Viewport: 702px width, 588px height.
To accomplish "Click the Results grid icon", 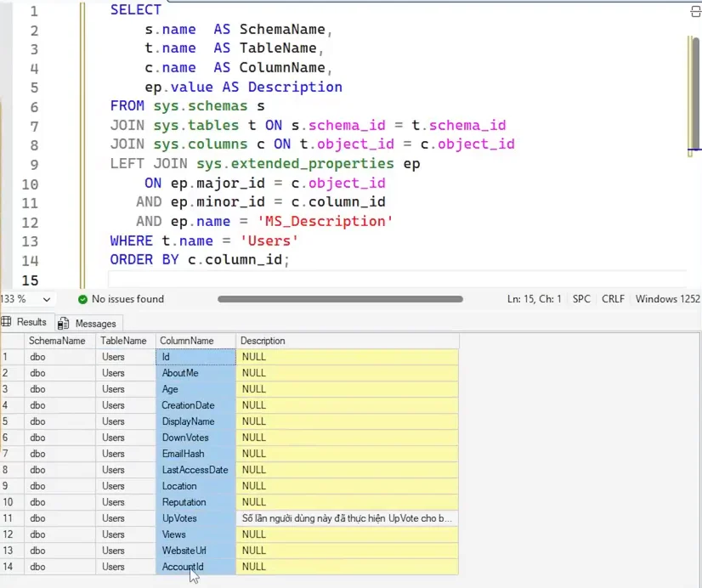I will tap(6, 321).
